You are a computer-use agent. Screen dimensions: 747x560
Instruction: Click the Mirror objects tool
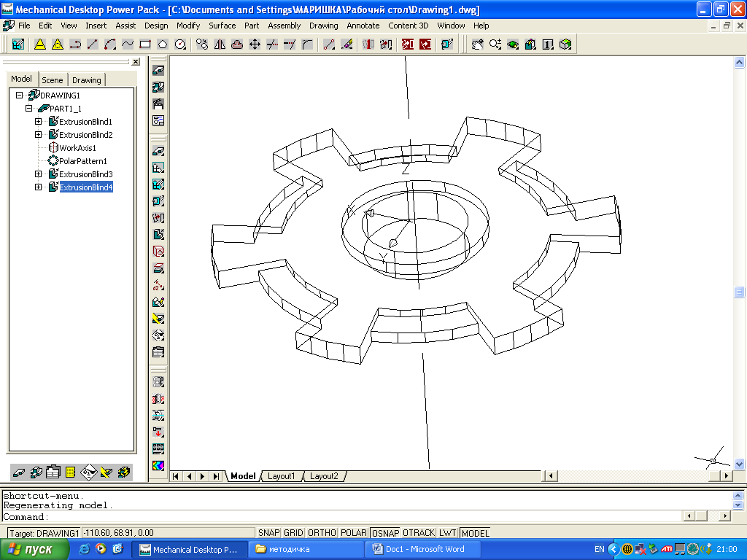click(220, 44)
